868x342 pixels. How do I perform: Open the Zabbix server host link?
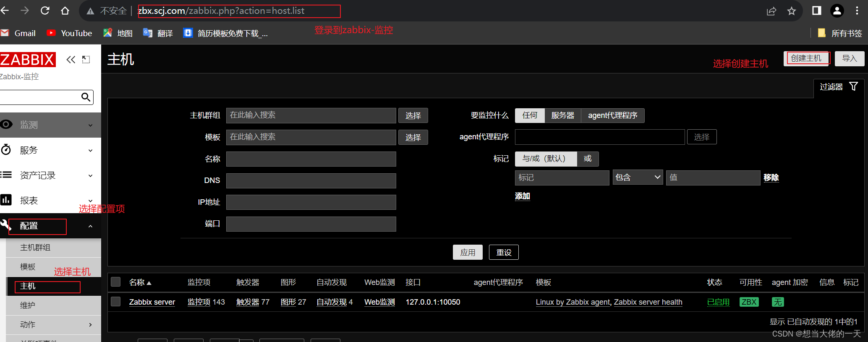pyautogui.click(x=152, y=302)
